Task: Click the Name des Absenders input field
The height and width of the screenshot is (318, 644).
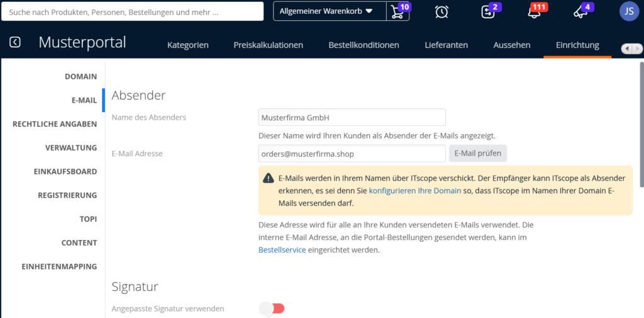Action: pos(352,117)
